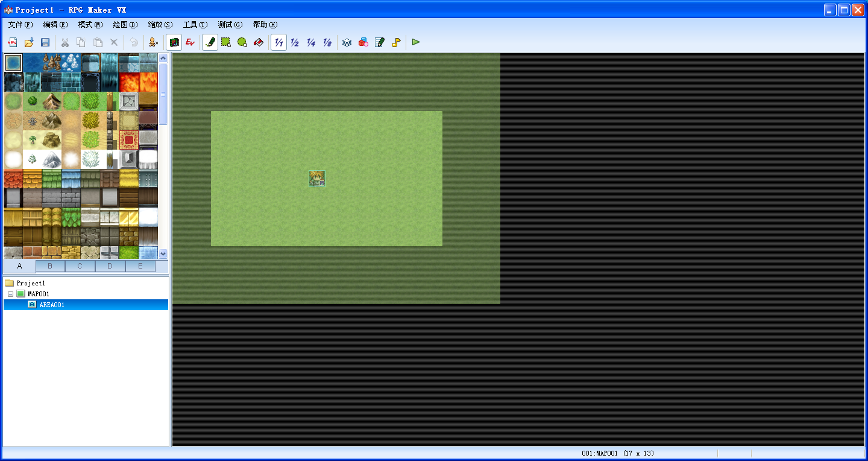Switch to tileset tab D

(x=110, y=266)
